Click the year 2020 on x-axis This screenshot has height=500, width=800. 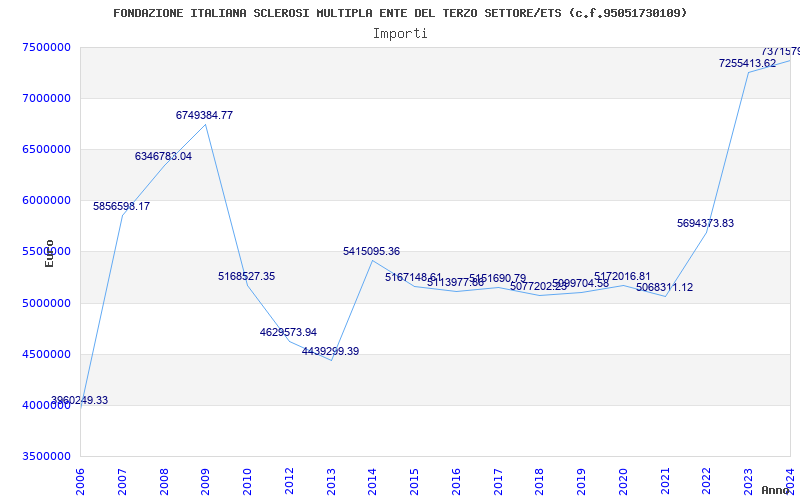click(623, 482)
